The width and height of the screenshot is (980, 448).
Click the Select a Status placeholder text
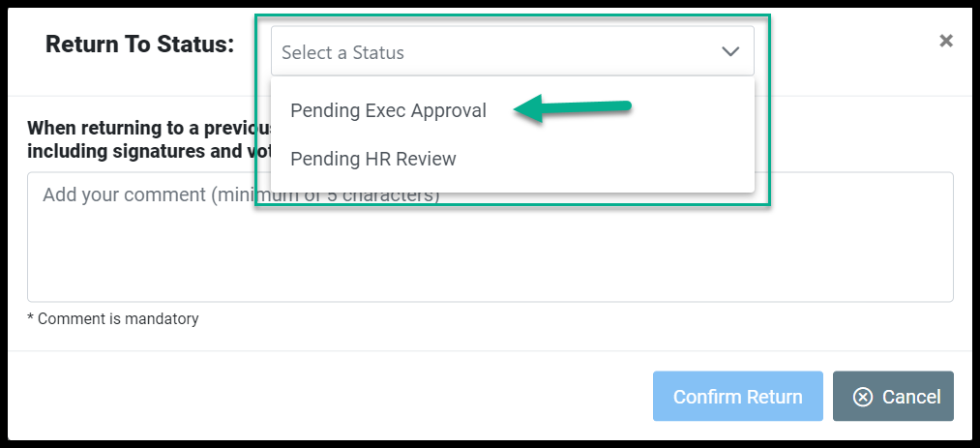click(342, 52)
